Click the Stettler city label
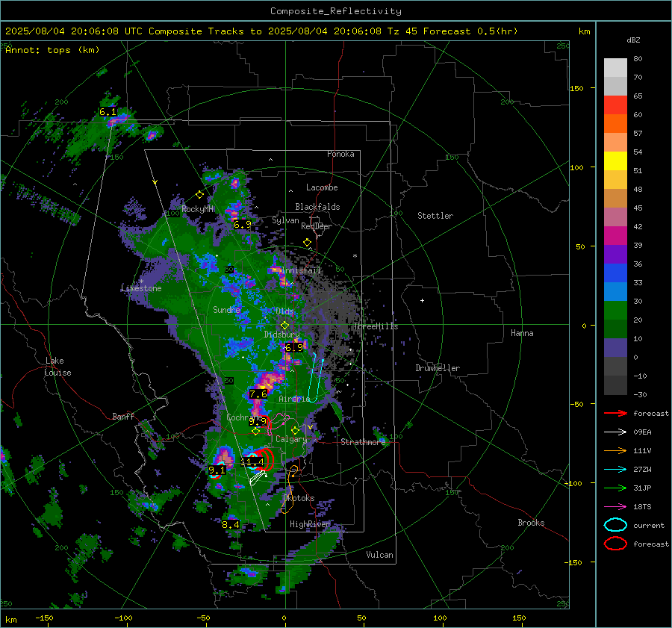 435,216
